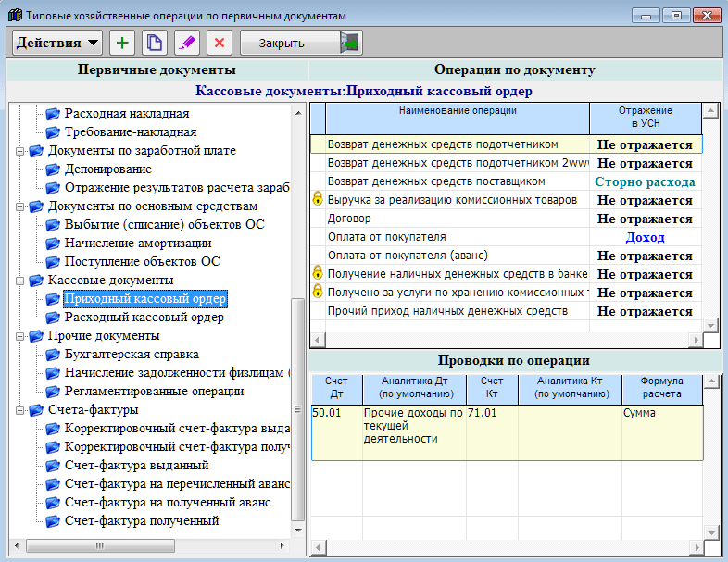Click the operations list horizontal scroll right arrow

coord(696,340)
